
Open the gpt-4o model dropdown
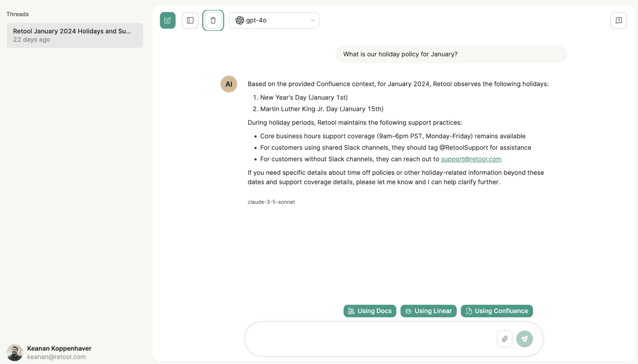click(274, 20)
